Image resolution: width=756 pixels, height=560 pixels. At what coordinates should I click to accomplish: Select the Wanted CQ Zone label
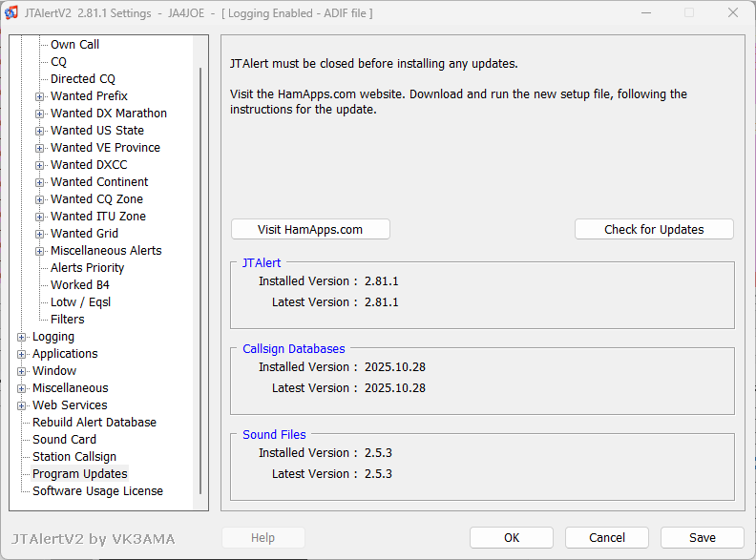pos(97,199)
